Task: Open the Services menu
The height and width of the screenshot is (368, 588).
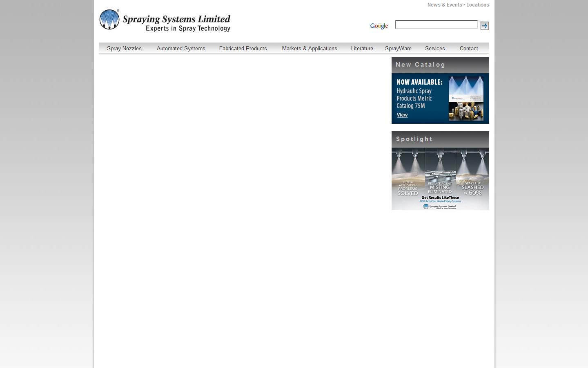Action: point(434,48)
